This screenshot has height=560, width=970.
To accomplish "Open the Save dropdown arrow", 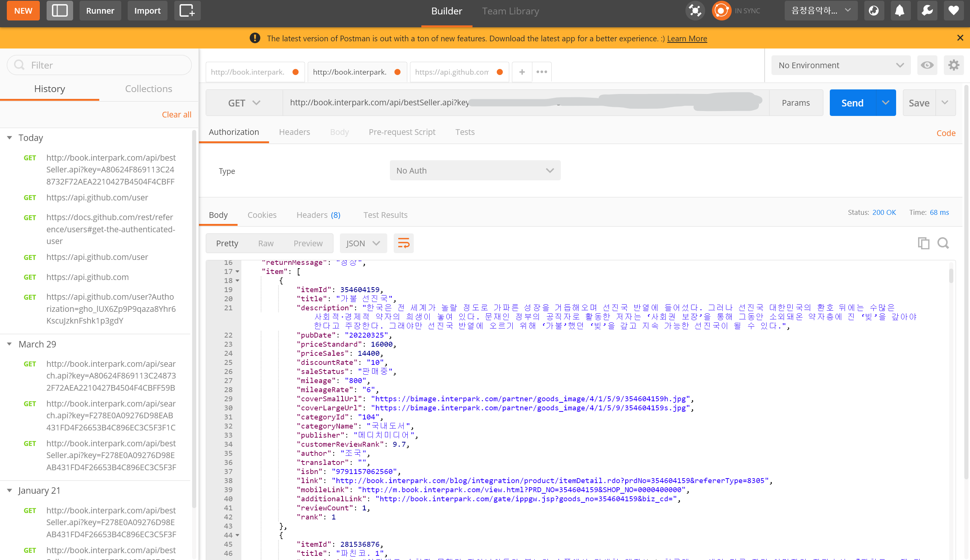I will click(x=945, y=103).
